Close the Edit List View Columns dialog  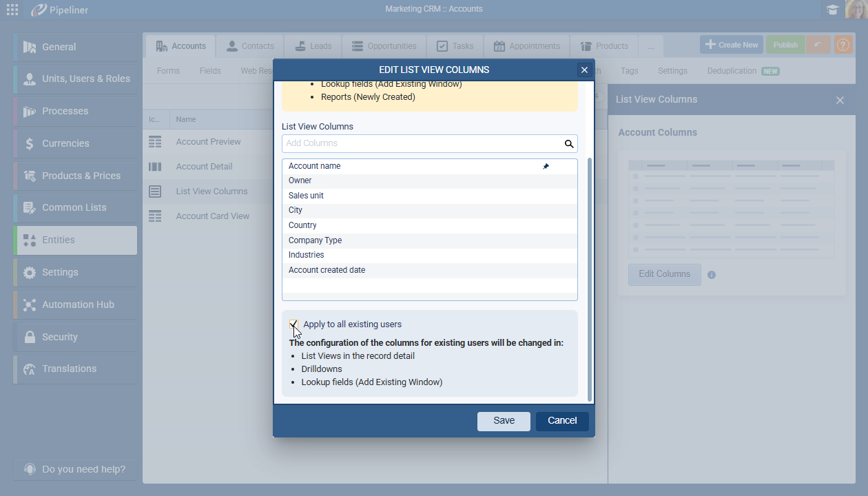(x=584, y=70)
